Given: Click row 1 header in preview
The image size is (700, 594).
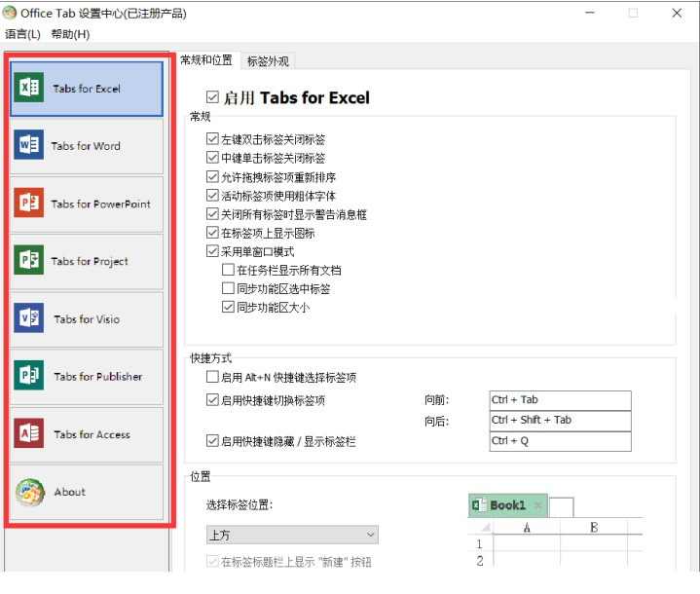Looking at the screenshot, I should coord(480,544).
